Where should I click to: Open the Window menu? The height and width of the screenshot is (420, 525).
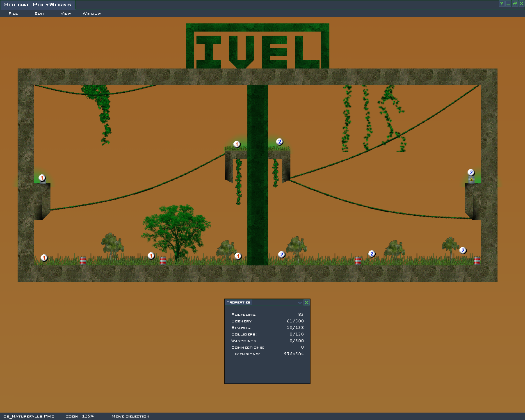[92, 14]
